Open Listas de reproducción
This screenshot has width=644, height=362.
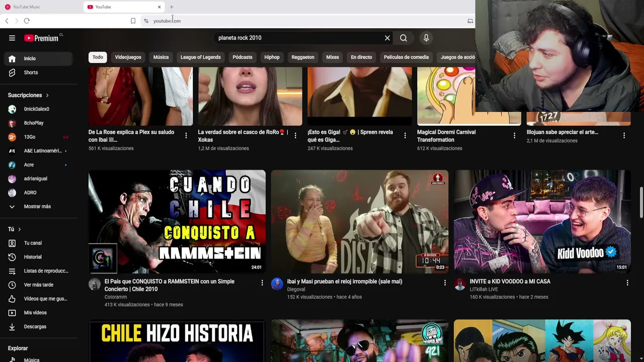tap(38, 271)
